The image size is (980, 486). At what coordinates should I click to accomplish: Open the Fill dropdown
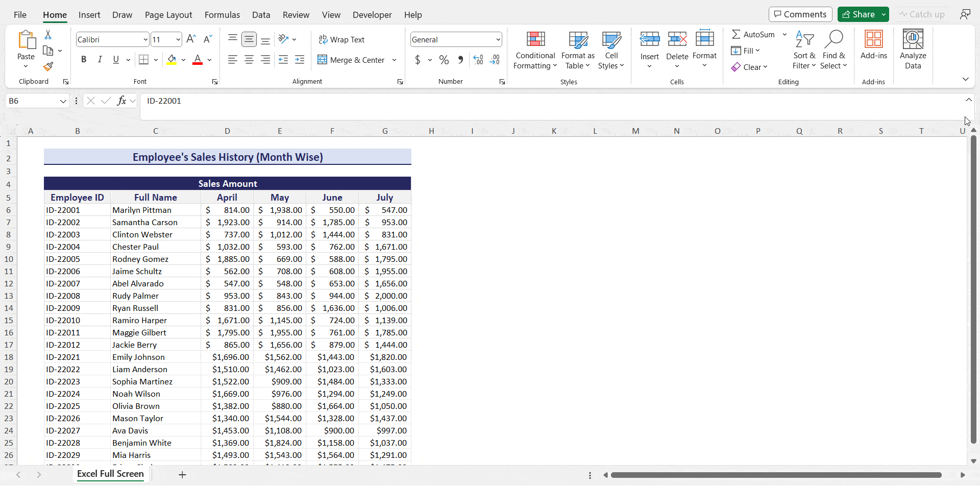[746, 51]
